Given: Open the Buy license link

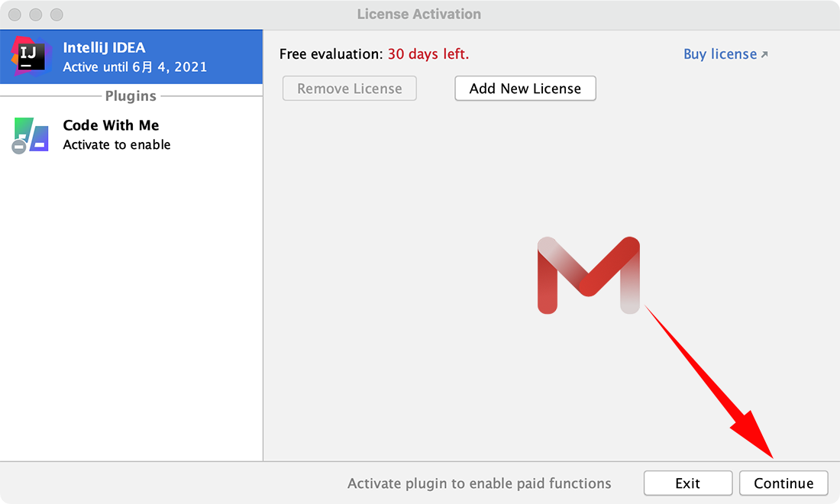Looking at the screenshot, I should (725, 54).
